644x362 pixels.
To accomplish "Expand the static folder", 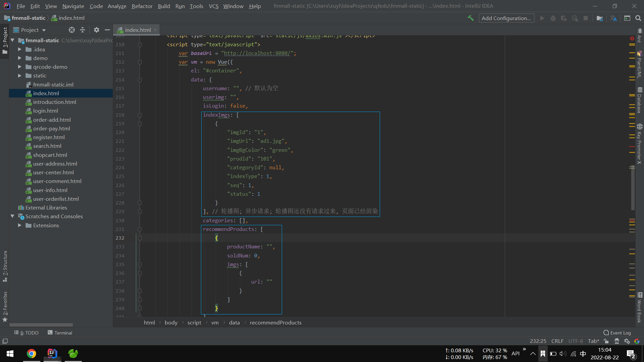I will click(x=20, y=75).
